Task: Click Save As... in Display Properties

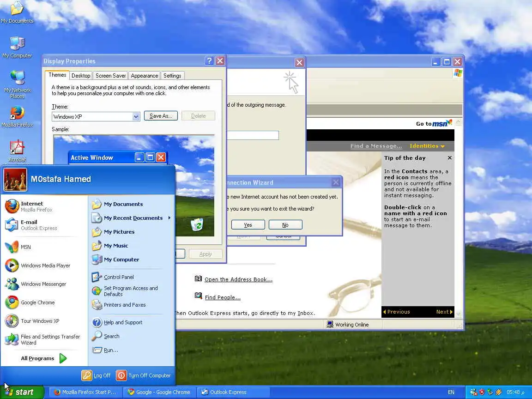Action: pyautogui.click(x=161, y=116)
